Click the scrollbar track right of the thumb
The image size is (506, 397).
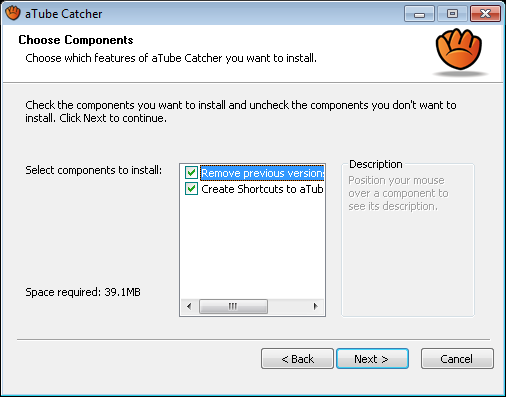click(288, 306)
